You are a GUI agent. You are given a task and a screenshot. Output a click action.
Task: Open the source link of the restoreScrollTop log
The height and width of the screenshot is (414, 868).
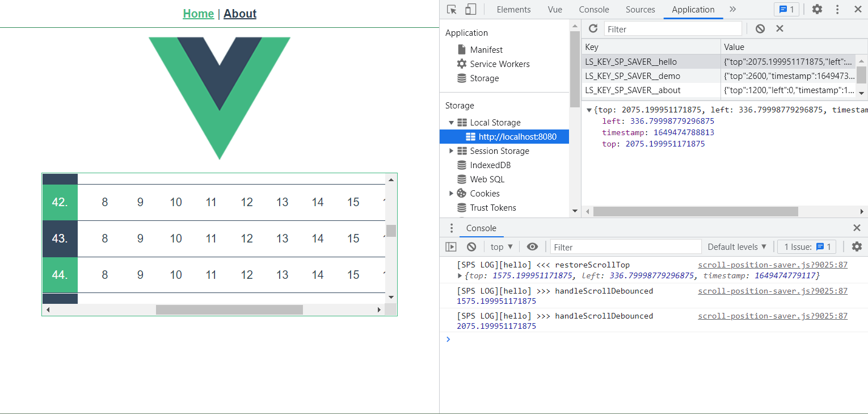tap(773, 265)
